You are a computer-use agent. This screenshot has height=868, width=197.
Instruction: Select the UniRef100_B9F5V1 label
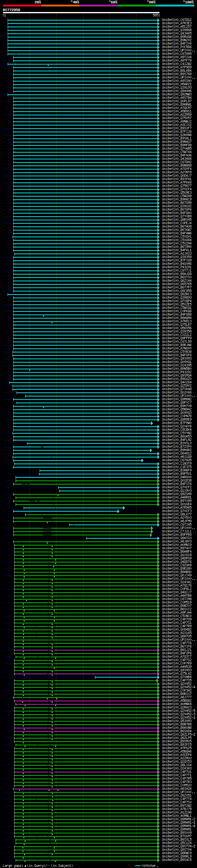pyautogui.click(x=176, y=474)
